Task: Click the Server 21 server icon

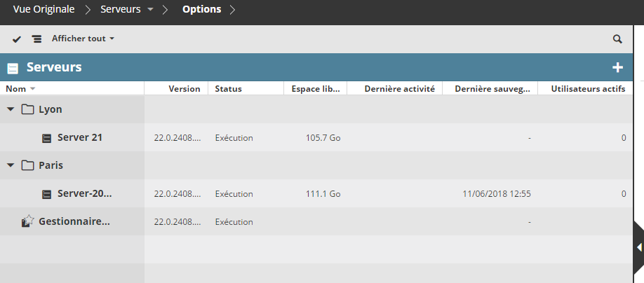Action: [47, 138]
